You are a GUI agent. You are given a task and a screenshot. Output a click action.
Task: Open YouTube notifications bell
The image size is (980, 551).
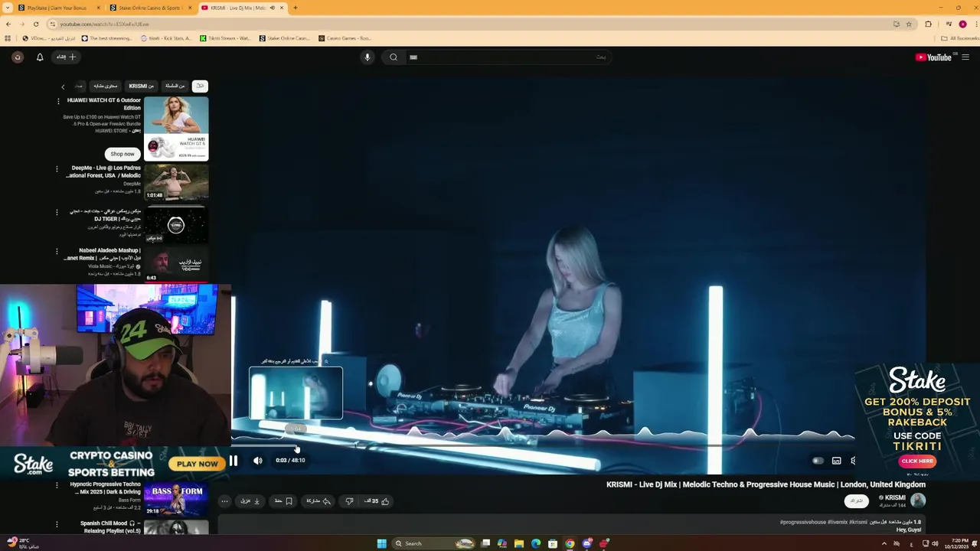[40, 57]
